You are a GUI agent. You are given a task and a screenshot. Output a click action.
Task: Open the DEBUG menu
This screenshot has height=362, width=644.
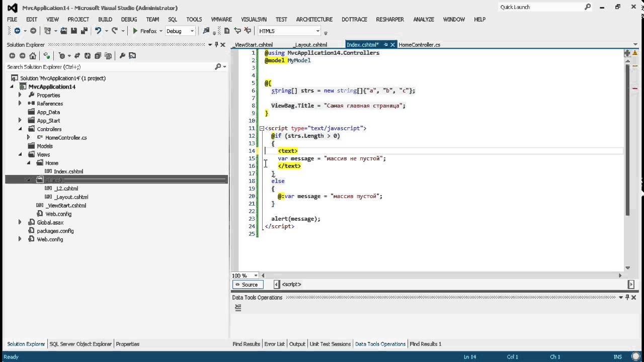point(129,19)
